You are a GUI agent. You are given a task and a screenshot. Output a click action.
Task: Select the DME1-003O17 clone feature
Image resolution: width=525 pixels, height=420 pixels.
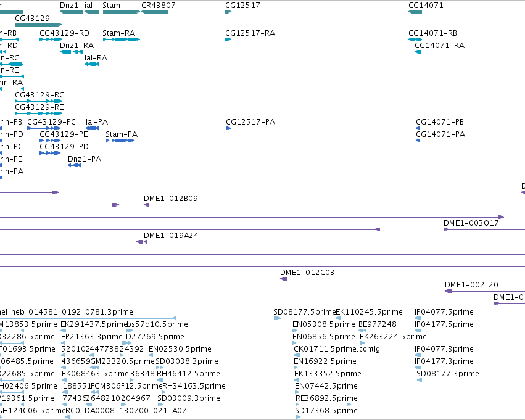[x=484, y=229]
